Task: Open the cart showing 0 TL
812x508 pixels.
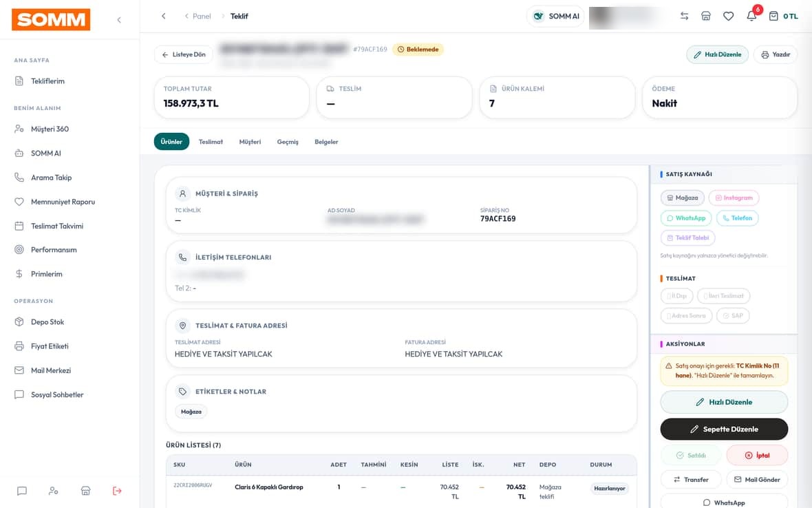Action: pyautogui.click(x=783, y=16)
